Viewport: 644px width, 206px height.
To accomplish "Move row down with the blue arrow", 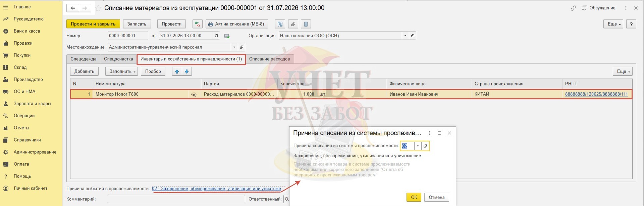I will point(186,71).
